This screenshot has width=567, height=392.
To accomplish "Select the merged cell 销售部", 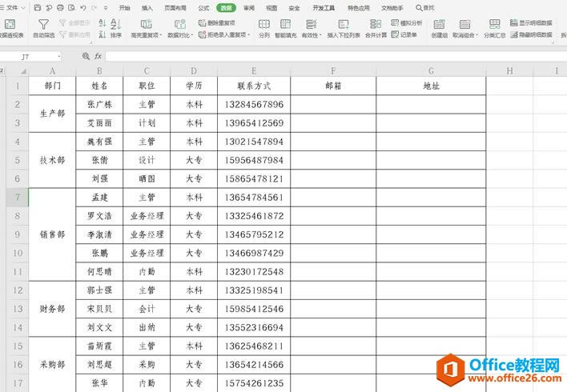I will click(52, 234).
